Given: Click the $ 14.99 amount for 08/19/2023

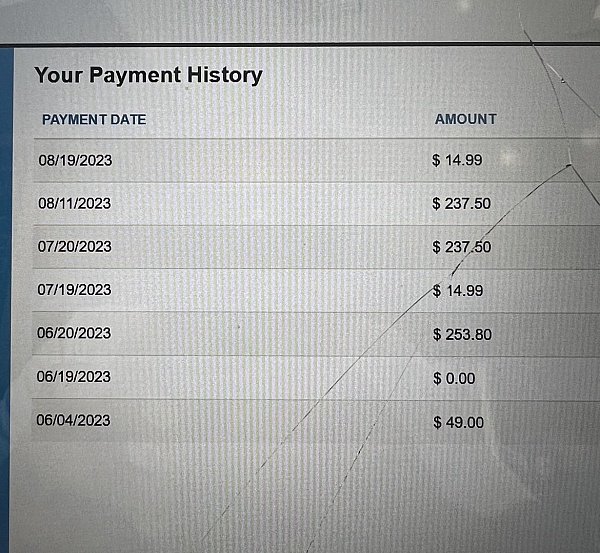Looking at the screenshot, I should click(x=457, y=160).
